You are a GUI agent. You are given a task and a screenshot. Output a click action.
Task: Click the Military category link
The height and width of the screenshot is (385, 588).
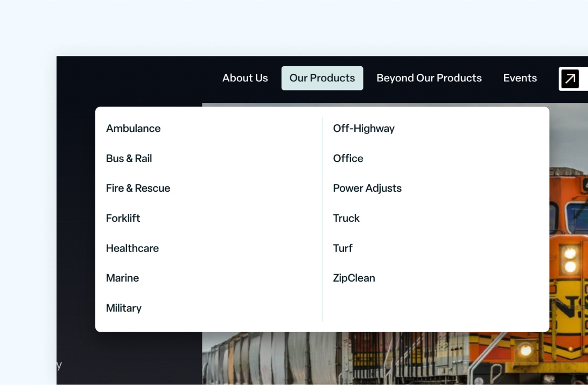click(x=124, y=307)
